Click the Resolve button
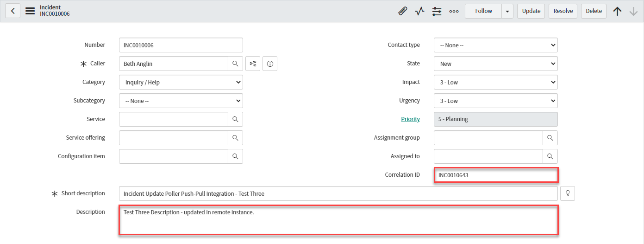Screen dimensions: 644x244 563,11
